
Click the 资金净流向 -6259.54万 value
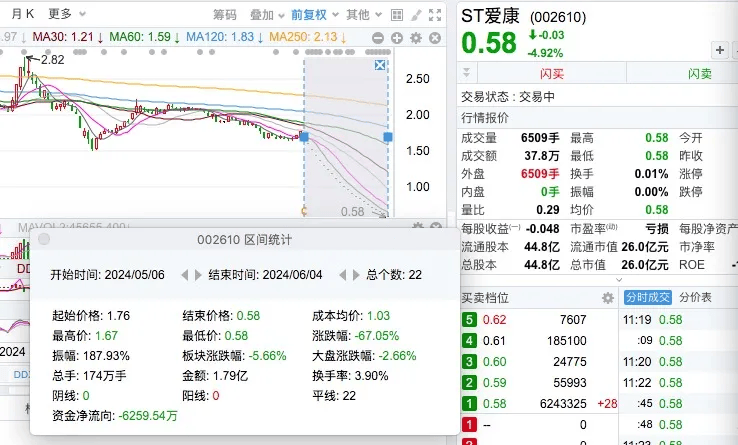148,416
